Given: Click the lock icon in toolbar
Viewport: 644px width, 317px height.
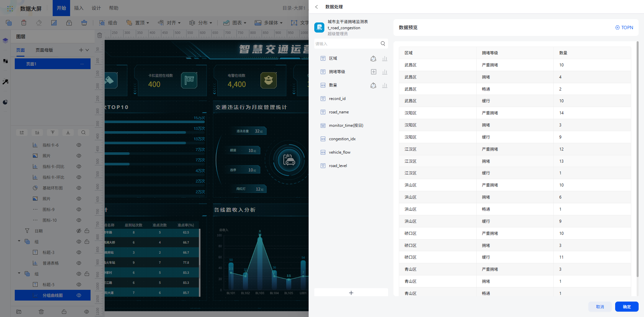Looking at the screenshot, I should tap(69, 23).
